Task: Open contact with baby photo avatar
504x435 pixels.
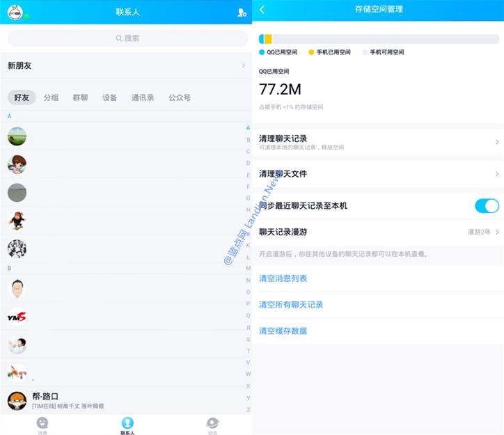Action: pyautogui.click(x=17, y=345)
